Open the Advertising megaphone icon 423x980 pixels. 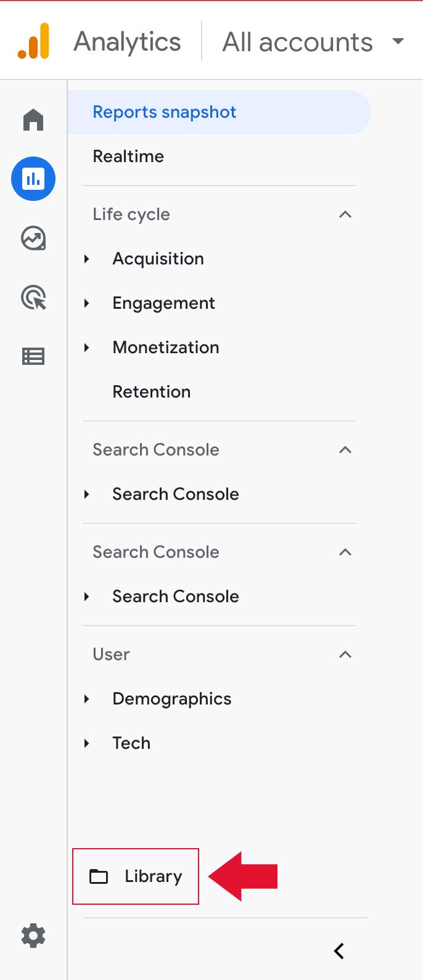[33, 298]
